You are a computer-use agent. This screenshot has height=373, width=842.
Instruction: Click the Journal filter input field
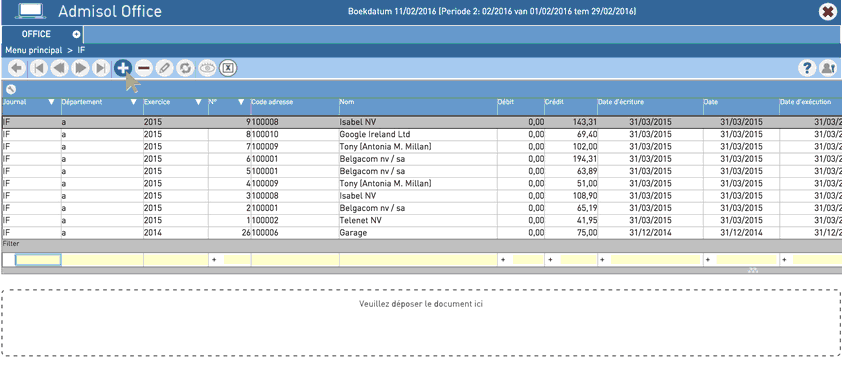(x=38, y=260)
